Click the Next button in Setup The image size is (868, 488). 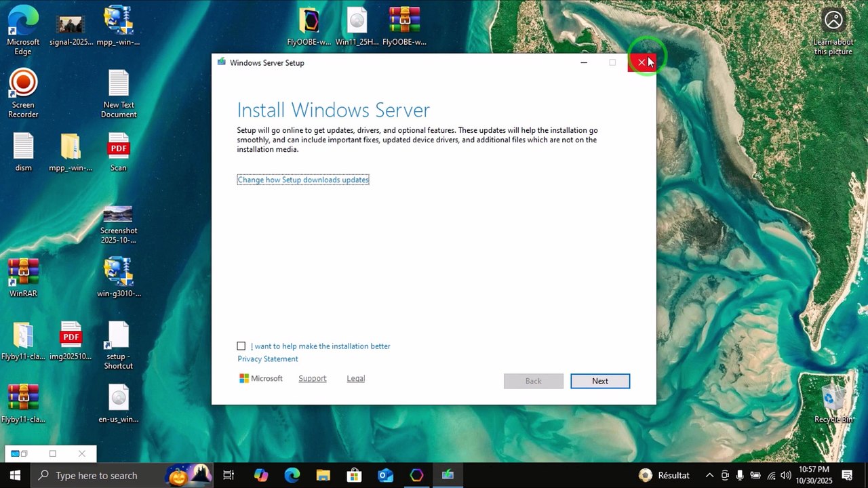click(x=600, y=381)
